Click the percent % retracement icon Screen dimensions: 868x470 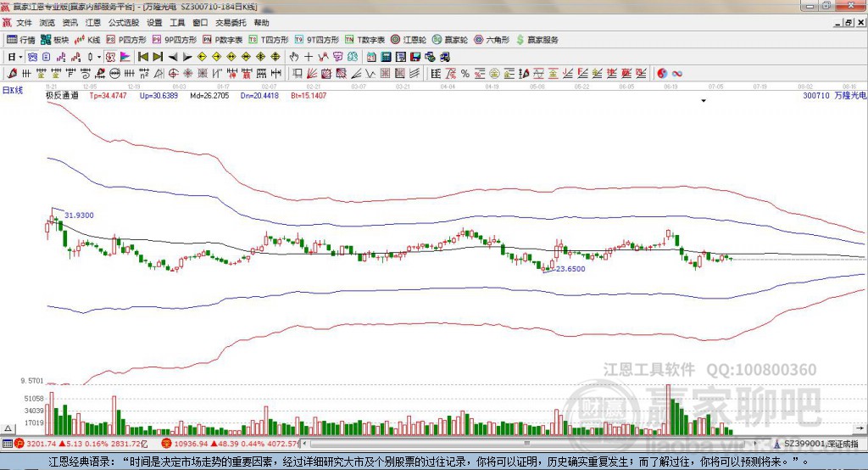pos(465,73)
